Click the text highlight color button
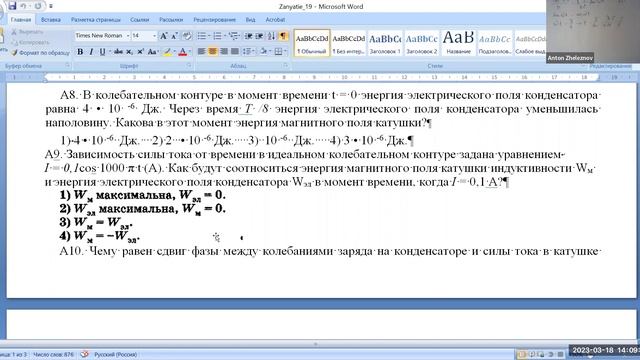 pyautogui.click(x=167, y=52)
